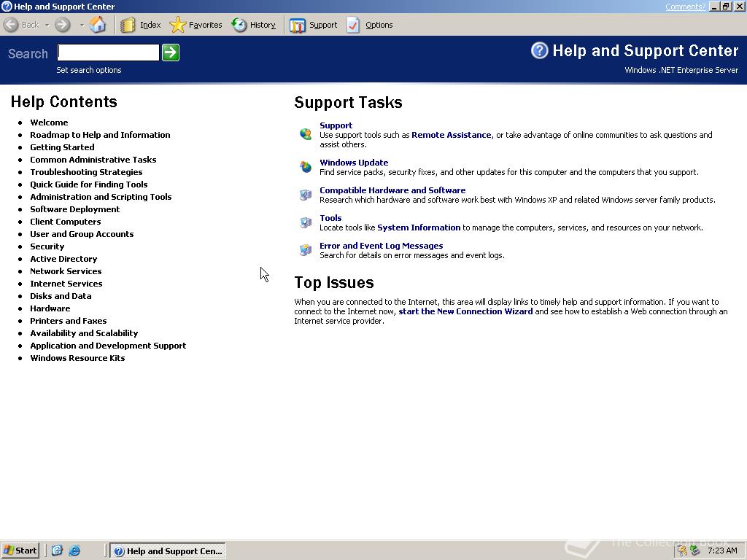Viewport: 747px width, 560px height.
Task: Open the Windows Start menu
Action: click(20, 551)
